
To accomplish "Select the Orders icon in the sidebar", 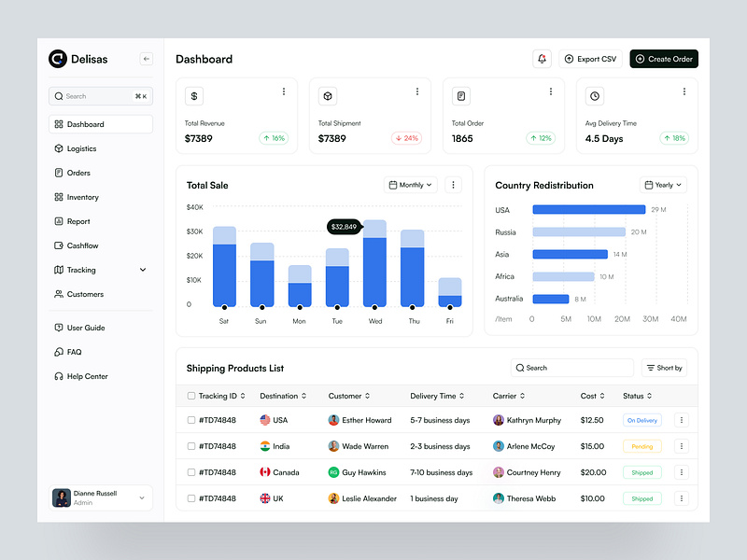I will tap(59, 173).
